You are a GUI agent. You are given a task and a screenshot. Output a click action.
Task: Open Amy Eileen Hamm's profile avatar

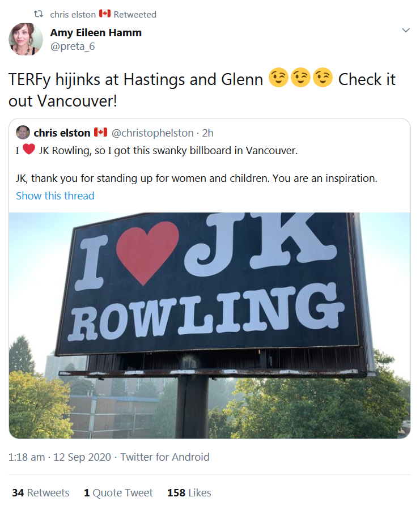coord(26,39)
